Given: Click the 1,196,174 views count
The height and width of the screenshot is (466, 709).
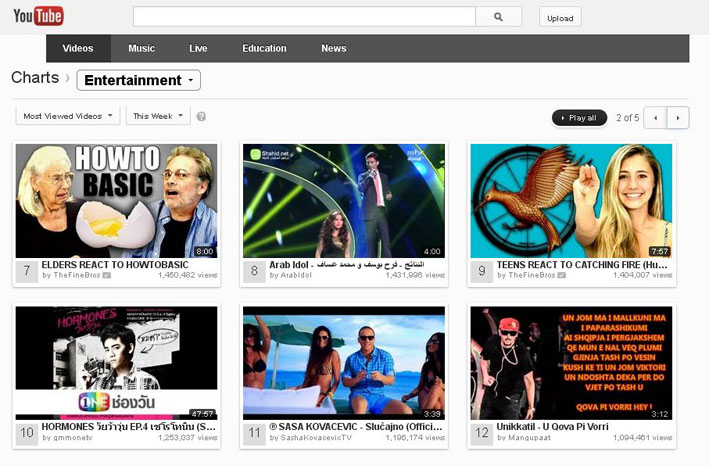Looking at the screenshot, I should (415, 438).
